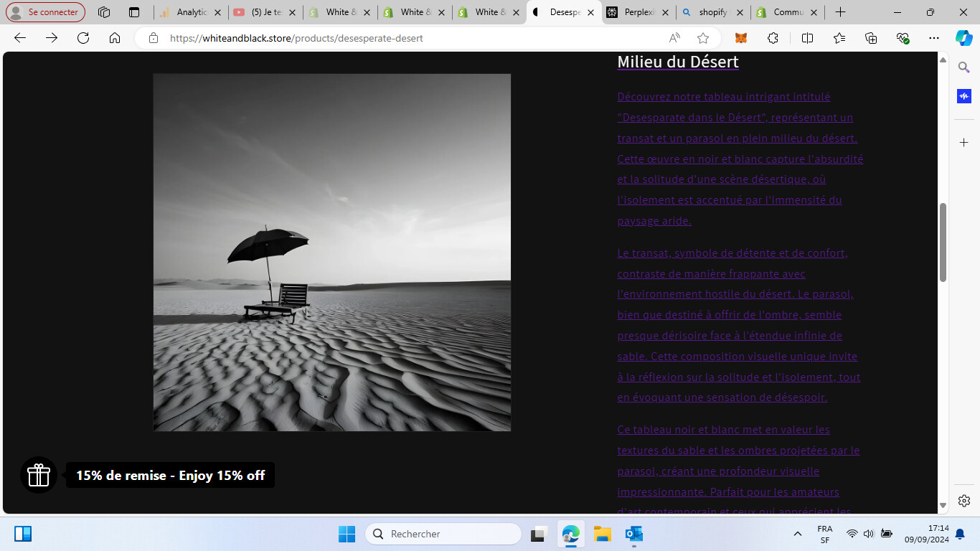Show hidden system tray icons
This screenshot has height=551, width=980.
click(x=798, y=534)
